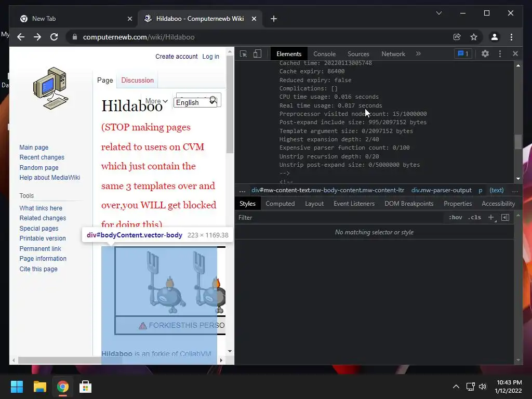Show hidden system tray icons

tap(456, 387)
